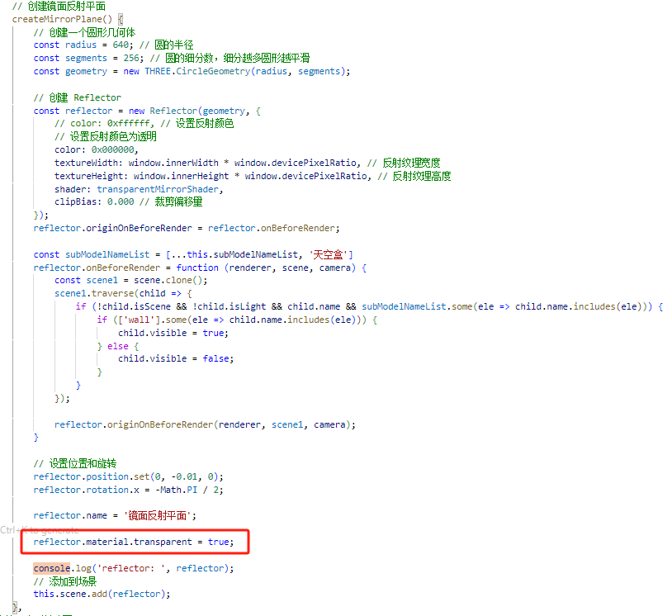Click the '// 添加到场景' comment
The height and width of the screenshot is (616, 672).
coord(65,581)
